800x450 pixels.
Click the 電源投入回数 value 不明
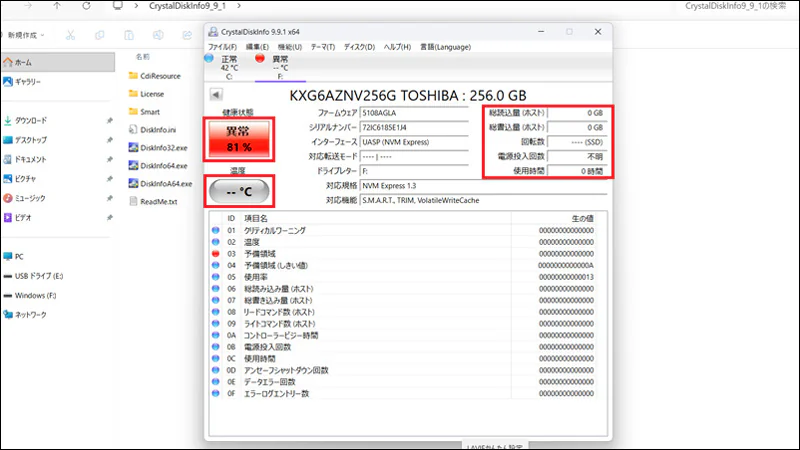(x=577, y=157)
